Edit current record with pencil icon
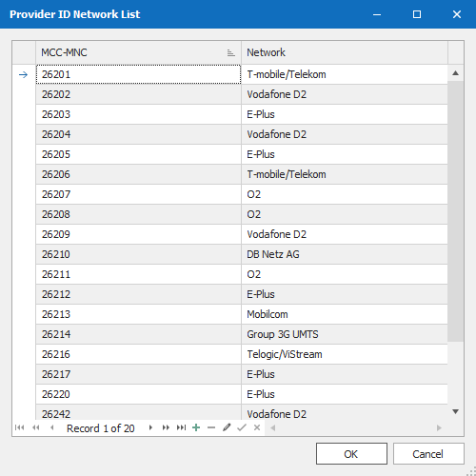476x476 pixels. (x=227, y=427)
